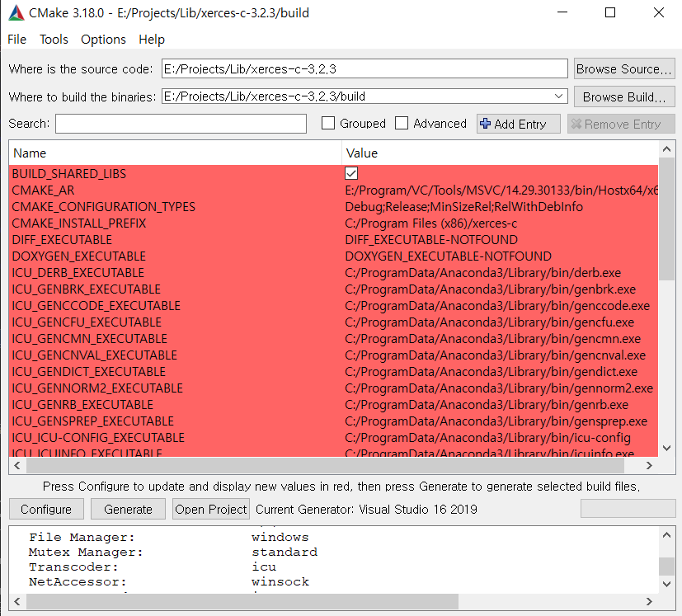Enable the Advanced checkbox
This screenshot has height=616, width=682.
point(402,124)
